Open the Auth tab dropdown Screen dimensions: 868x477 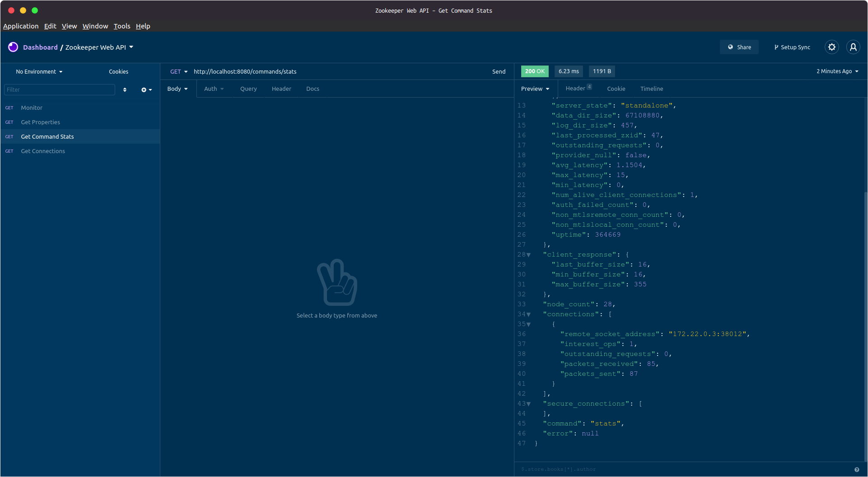(214, 89)
